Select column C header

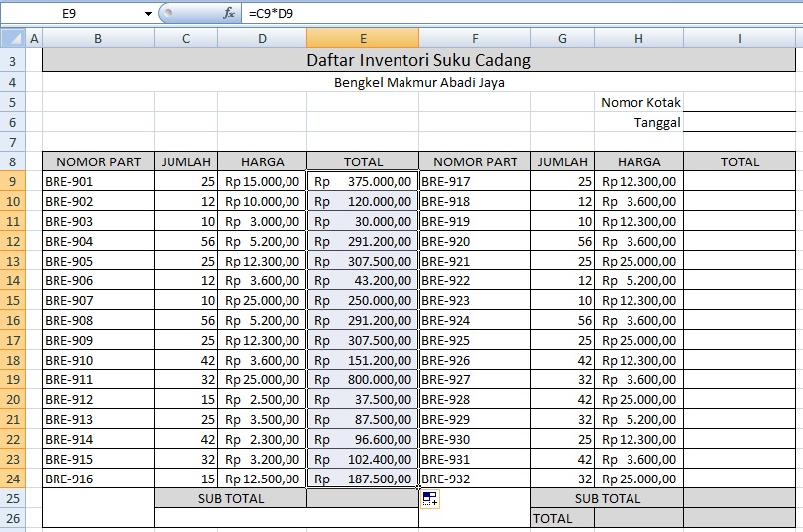click(x=186, y=38)
